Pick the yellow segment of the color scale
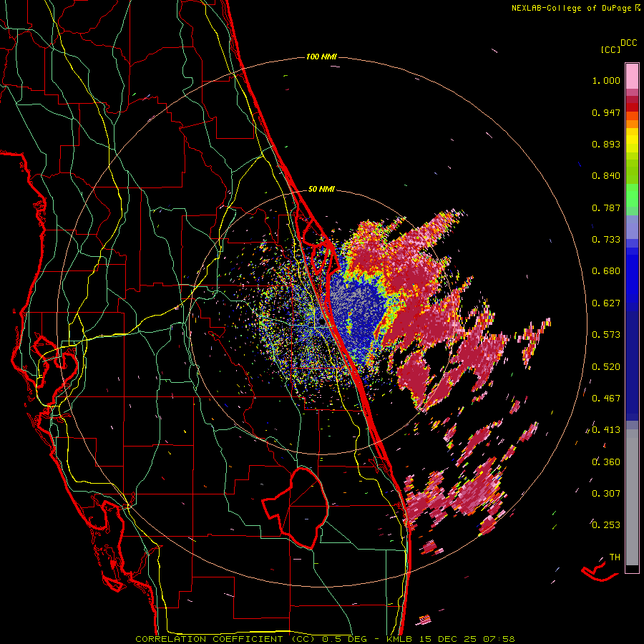 (x=632, y=140)
